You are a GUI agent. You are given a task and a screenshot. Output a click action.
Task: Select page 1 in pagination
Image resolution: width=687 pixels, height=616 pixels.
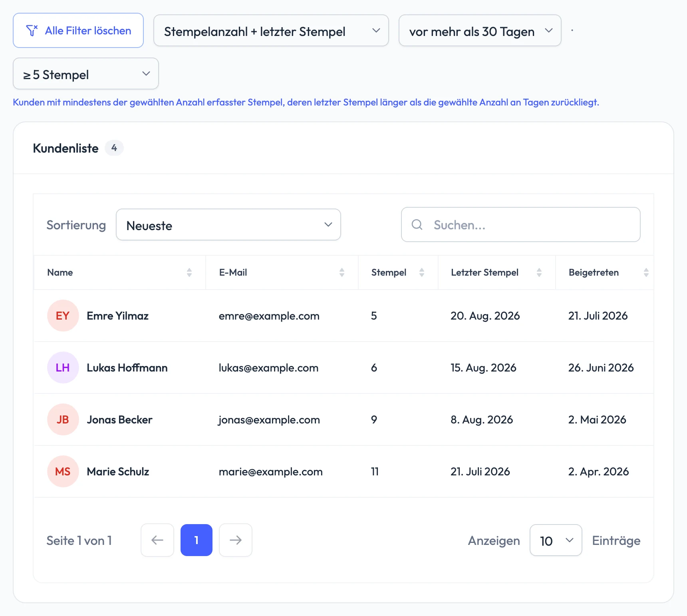tap(197, 540)
